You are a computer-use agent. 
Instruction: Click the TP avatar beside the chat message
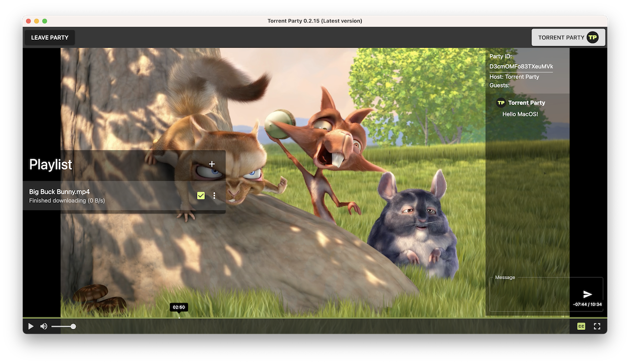pyautogui.click(x=501, y=103)
